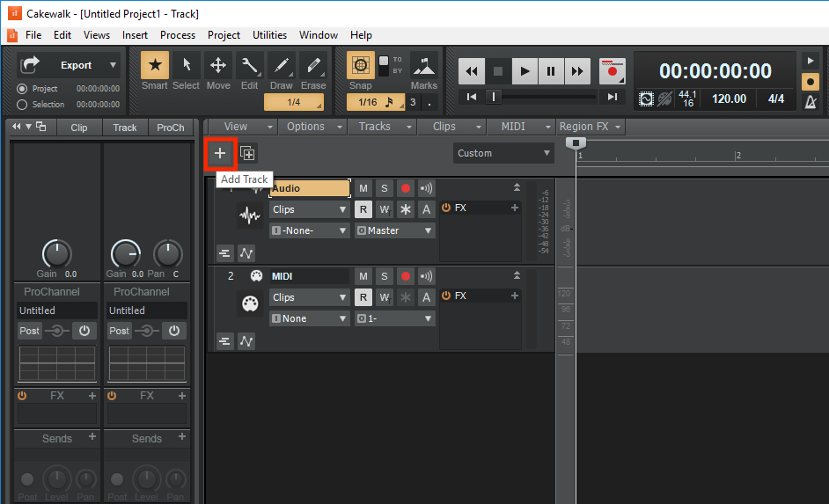The image size is (829, 504).
Task: Toggle the Snap to grid button
Action: pos(361,65)
